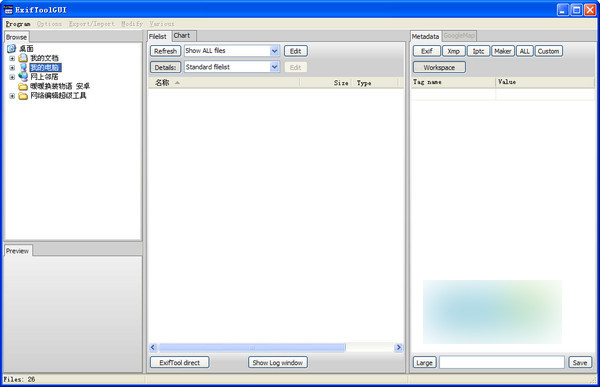Open the Program menu
The image size is (600, 387).
(18, 24)
